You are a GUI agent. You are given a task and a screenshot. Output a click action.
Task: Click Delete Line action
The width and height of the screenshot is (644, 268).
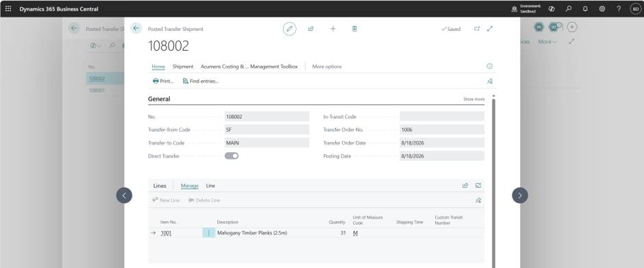tap(204, 200)
